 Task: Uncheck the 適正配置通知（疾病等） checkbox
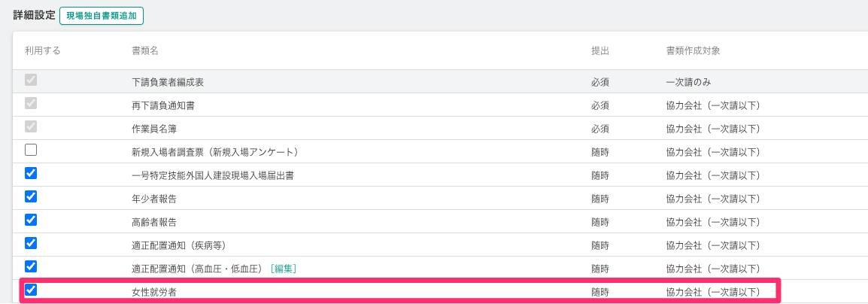pos(31,243)
